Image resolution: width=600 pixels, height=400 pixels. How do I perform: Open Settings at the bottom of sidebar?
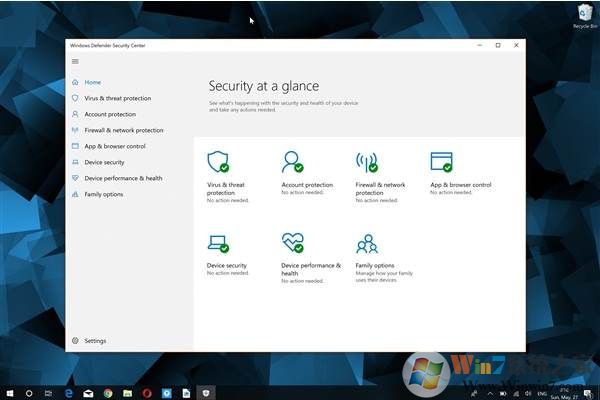(x=94, y=341)
